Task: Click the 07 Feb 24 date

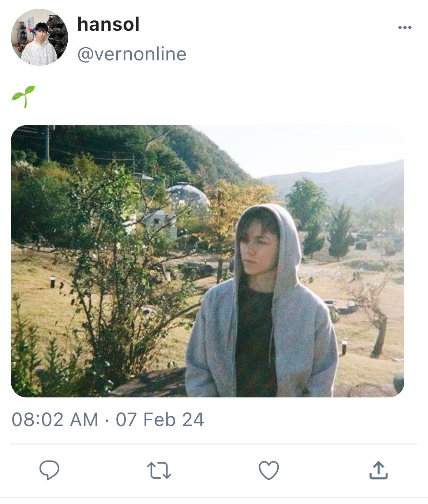Action: (x=160, y=419)
